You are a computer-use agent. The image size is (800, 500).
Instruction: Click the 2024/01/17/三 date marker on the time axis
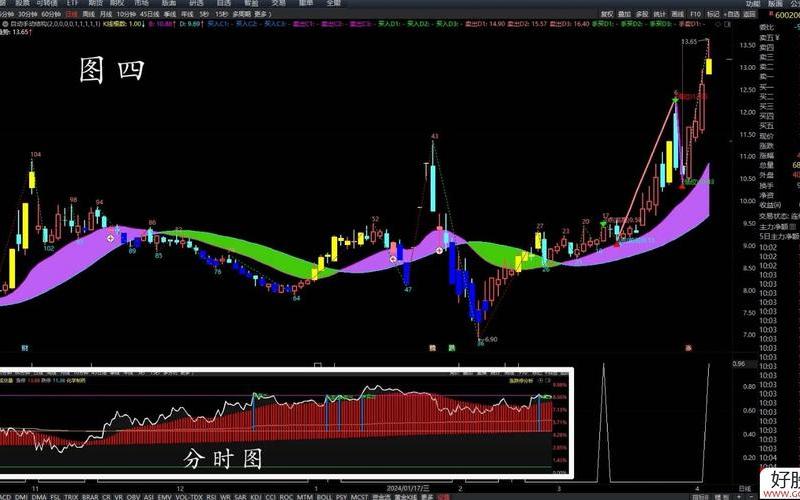point(407,488)
